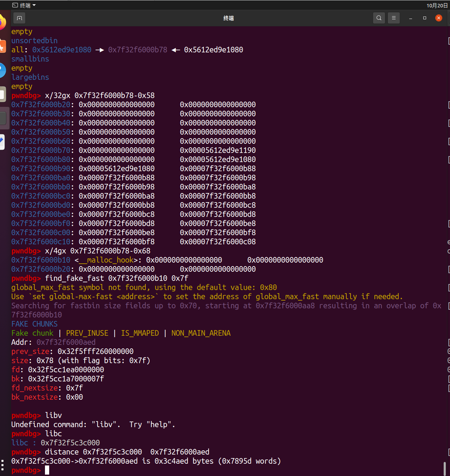Click the row label 0x7f32f6000bd0
The height and width of the screenshot is (476, 450).
pyautogui.click(x=41, y=205)
